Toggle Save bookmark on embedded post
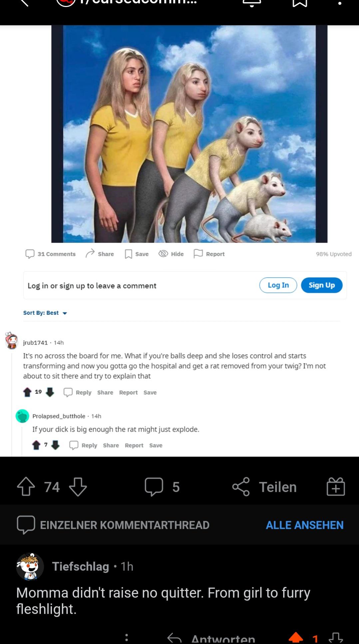Screen dimensions: 359x644 [x=137, y=254]
